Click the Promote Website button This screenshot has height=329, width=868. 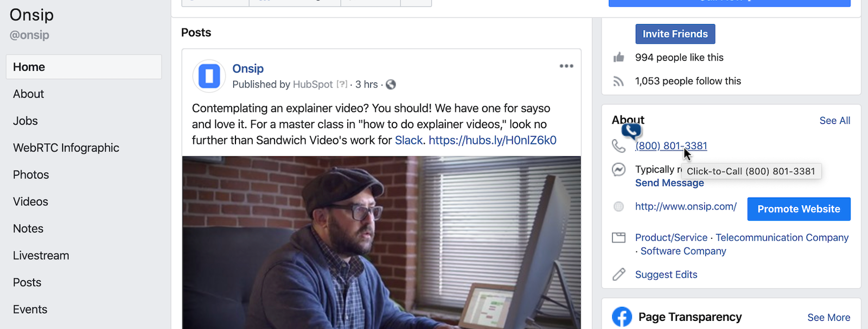point(799,209)
